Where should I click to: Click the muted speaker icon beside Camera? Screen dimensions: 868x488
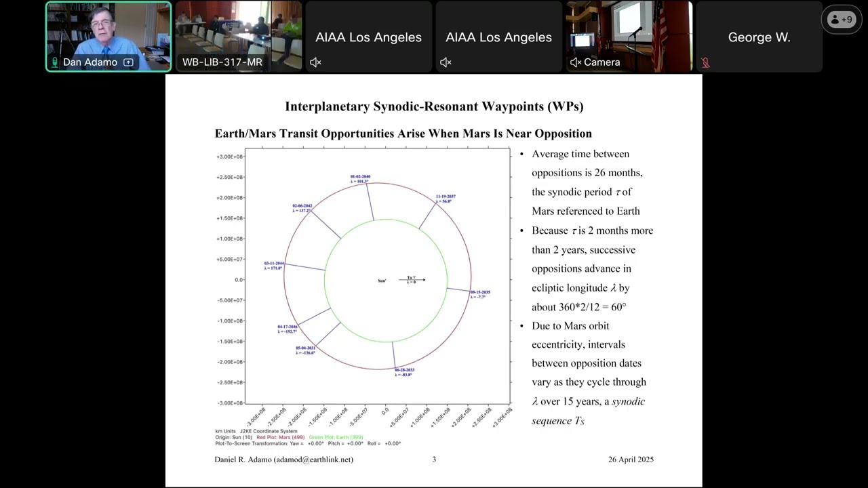576,62
